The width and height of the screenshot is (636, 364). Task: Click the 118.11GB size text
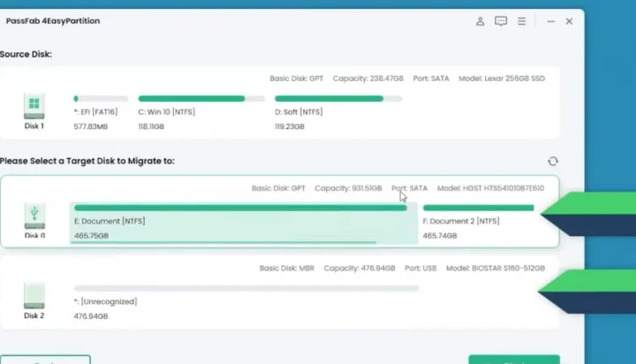(x=151, y=126)
